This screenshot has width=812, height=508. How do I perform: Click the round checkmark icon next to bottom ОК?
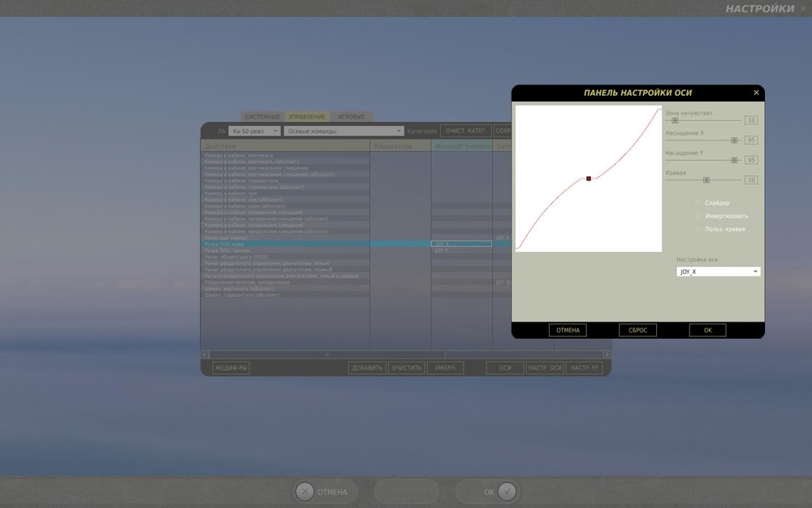point(507,492)
